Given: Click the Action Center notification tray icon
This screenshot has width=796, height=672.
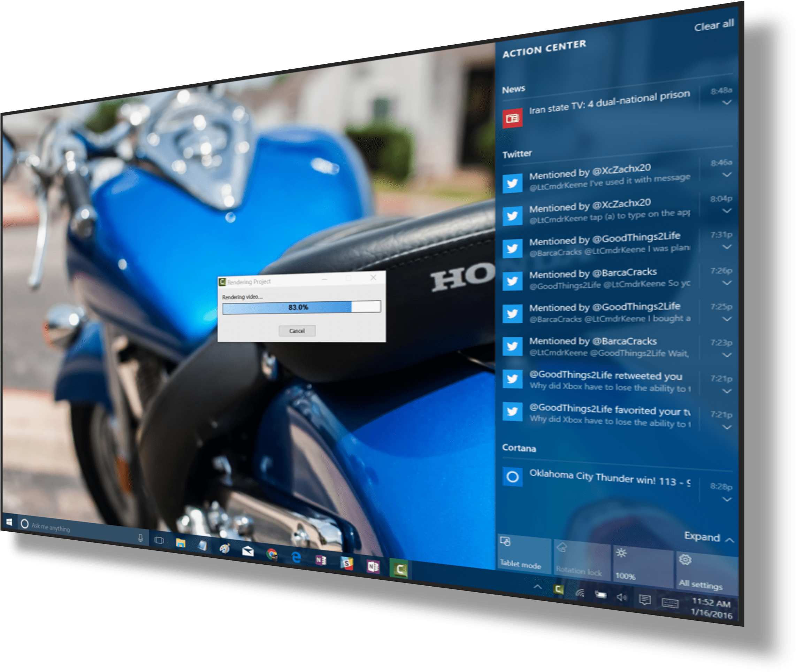Looking at the screenshot, I should pos(644,600).
